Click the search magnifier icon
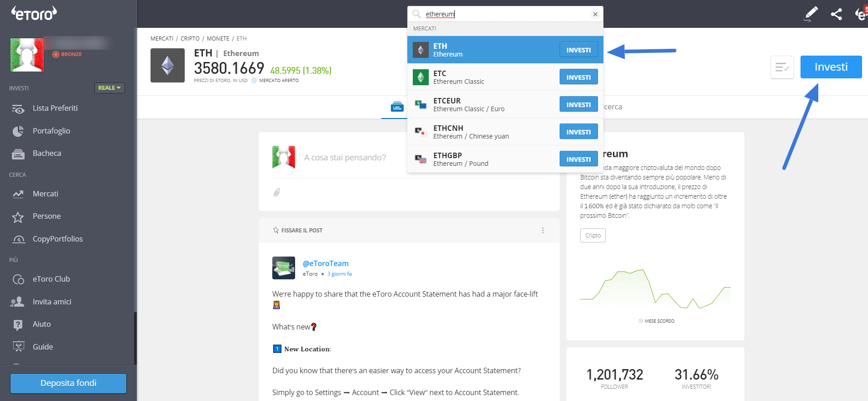Image resolution: width=868 pixels, height=401 pixels. (x=416, y=14)
